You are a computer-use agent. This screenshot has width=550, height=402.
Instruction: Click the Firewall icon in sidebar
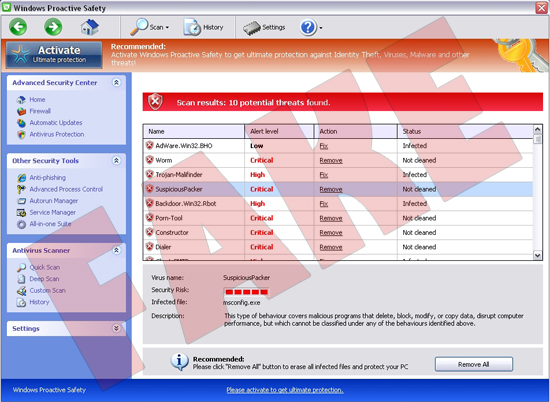point(21,112)
